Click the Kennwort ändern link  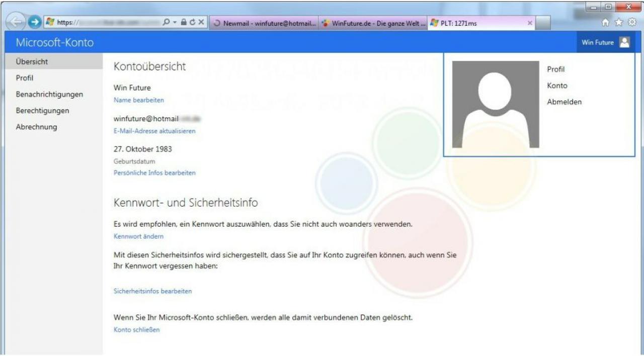pos(138,236)
